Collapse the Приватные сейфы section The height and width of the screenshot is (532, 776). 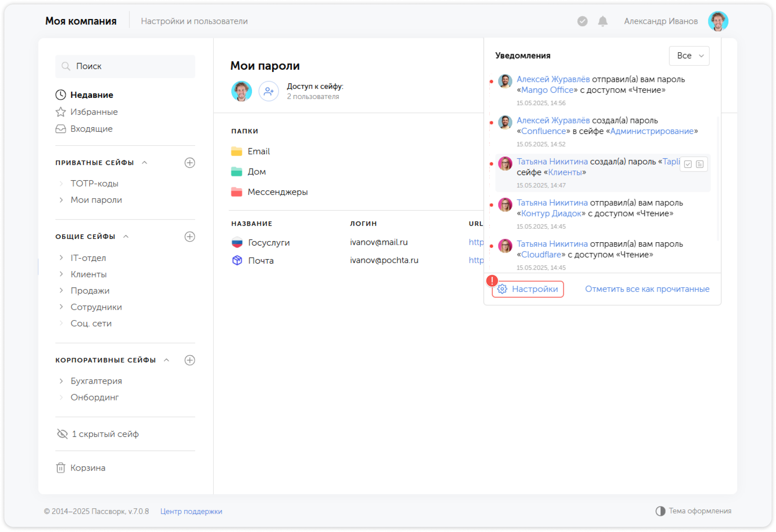[145, 163]
